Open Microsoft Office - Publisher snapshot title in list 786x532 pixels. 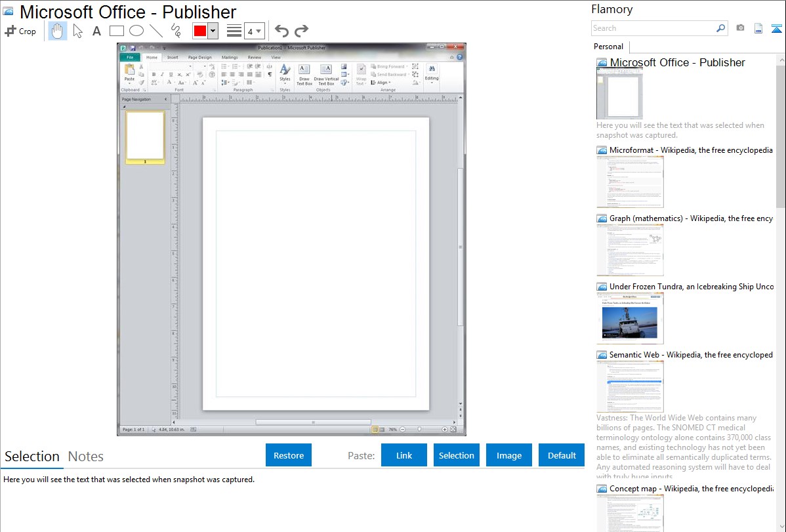click(677, 63)
